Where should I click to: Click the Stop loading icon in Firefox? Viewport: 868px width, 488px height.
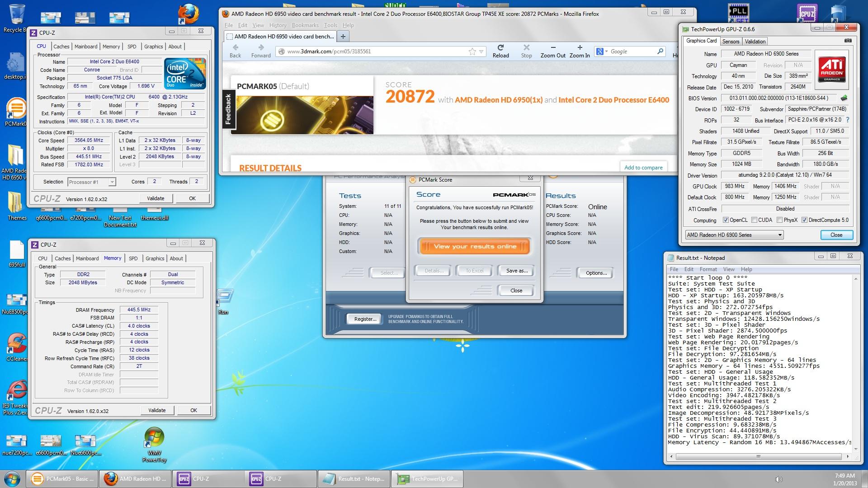point(526,51)
